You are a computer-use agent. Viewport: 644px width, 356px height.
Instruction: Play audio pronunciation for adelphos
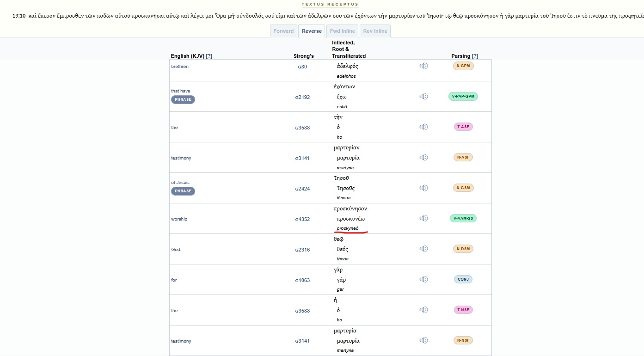(x=423, y=66)
